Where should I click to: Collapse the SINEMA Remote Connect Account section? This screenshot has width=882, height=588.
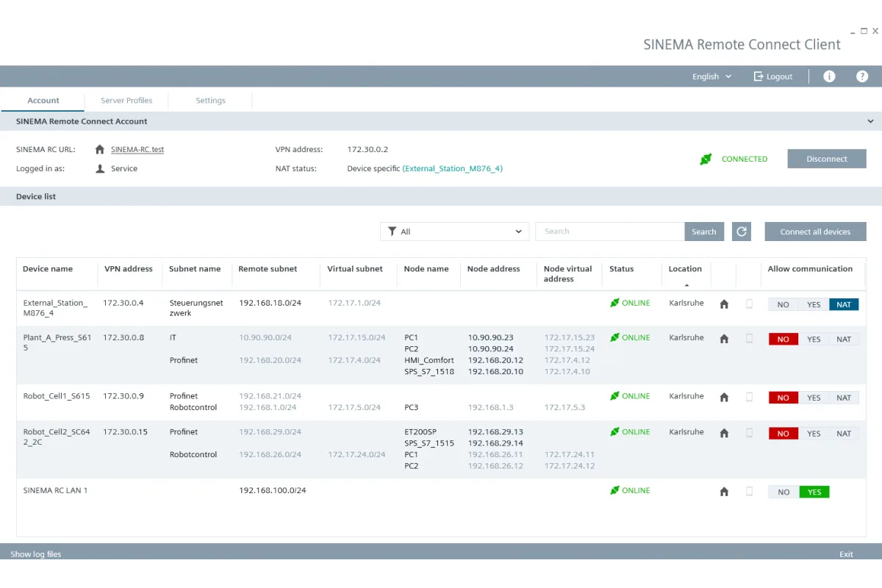(x=870, y=121)
